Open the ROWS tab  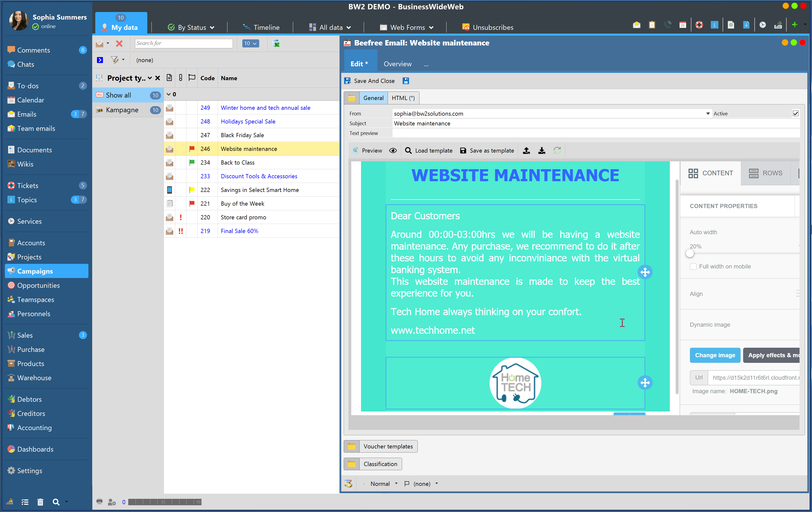766,173
